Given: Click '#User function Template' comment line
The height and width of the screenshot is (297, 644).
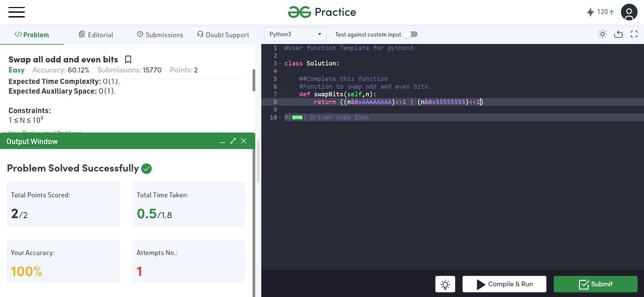Looking at the screenshot, I should coord(349,48).
